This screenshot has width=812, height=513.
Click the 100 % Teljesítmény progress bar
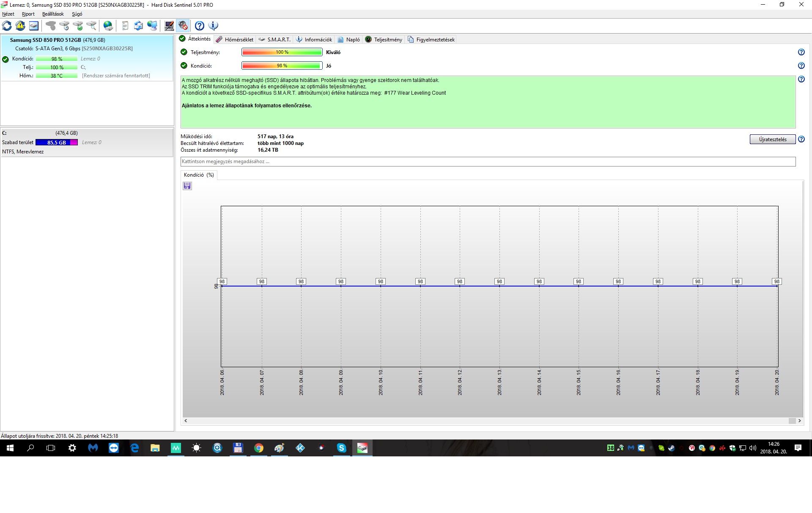click(x=282, y=52)
